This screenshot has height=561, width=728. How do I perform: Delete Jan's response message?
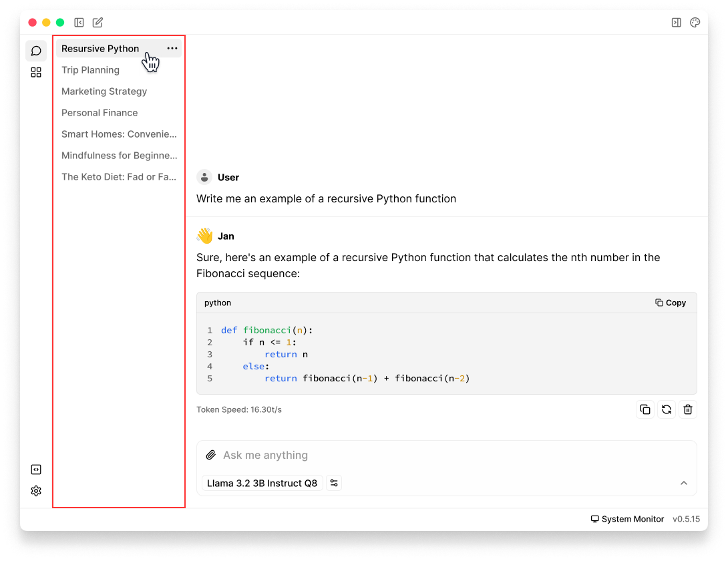click(688, 409)
